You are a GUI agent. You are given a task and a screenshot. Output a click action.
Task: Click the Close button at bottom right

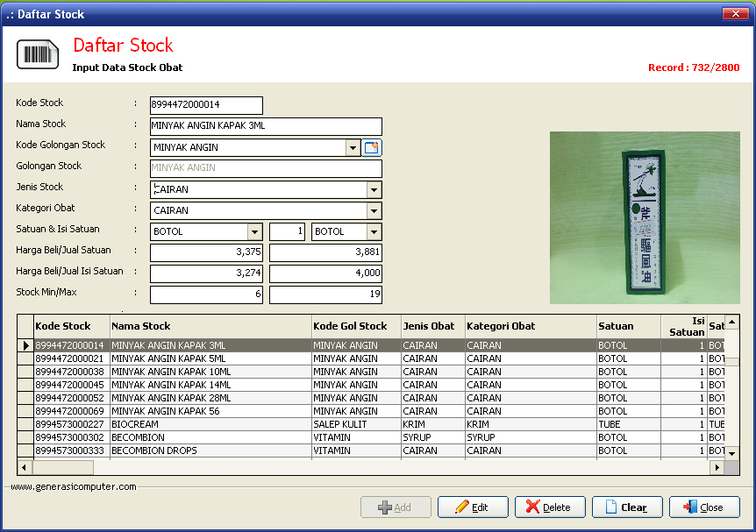tap(703, 507)
